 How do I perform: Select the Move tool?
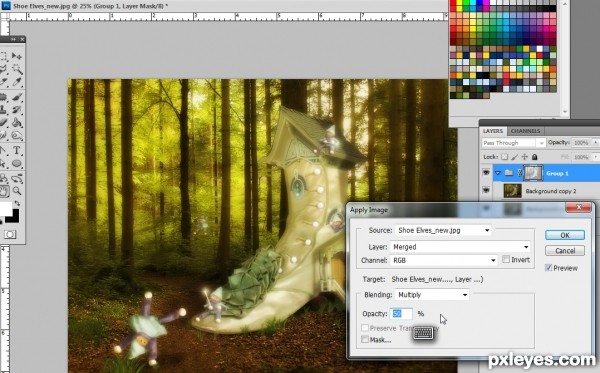[x=16, y=56]
